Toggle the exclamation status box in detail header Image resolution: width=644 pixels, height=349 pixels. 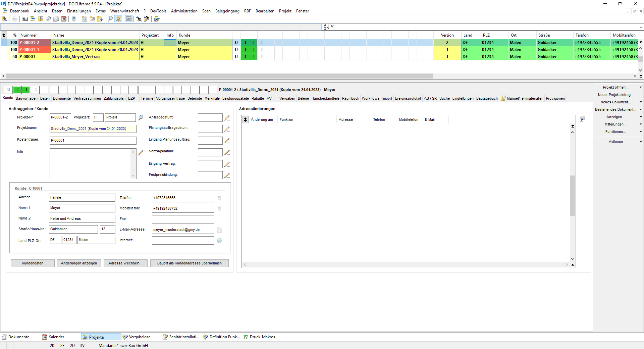coord(36,90)
